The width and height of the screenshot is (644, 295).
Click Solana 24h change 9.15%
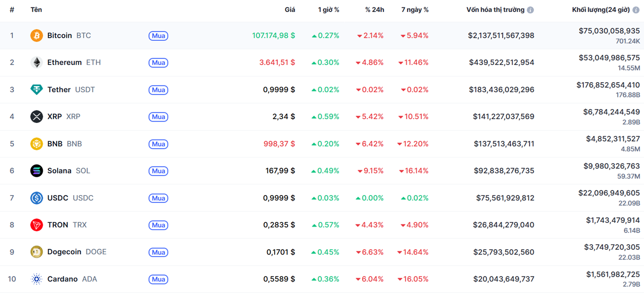pyautogui.click(x=370, y=171)
